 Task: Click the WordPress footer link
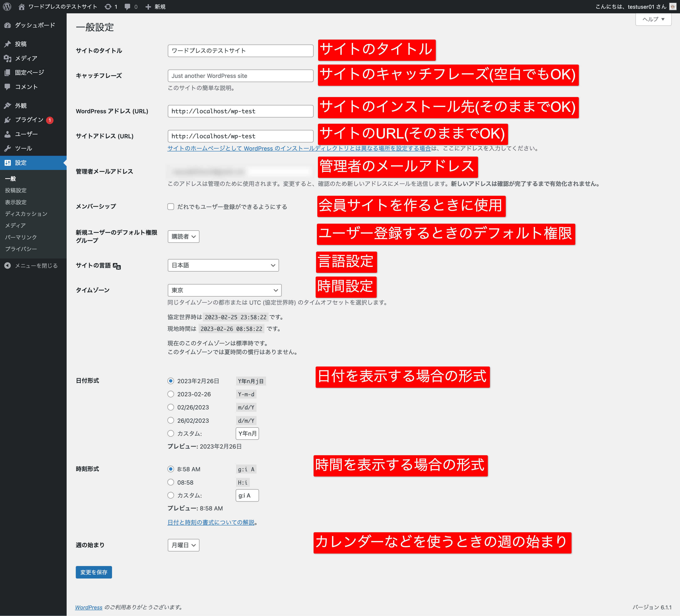point(89,607)
